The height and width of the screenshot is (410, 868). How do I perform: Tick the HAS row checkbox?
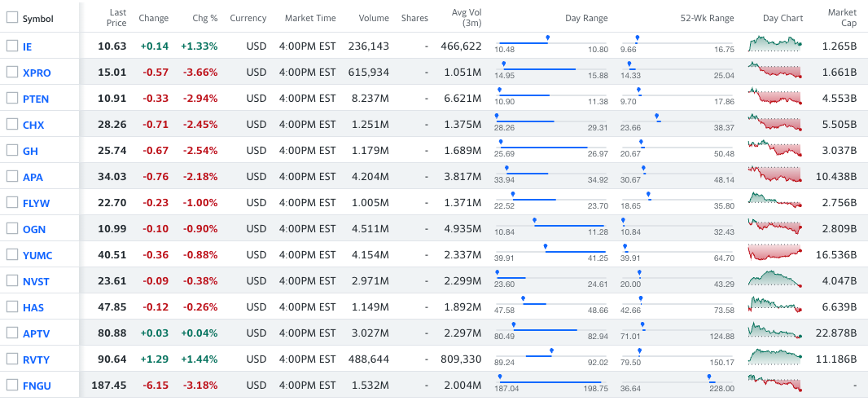coord(12,306)
